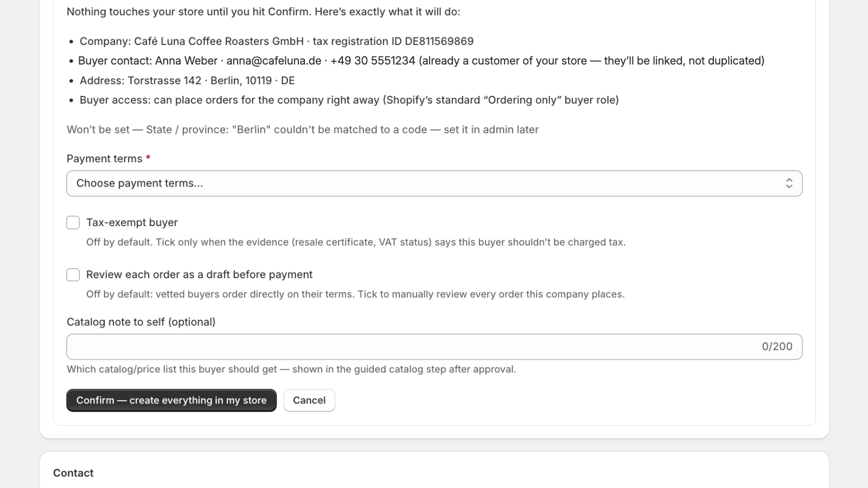
Task: Enable the review each order as draft checkbox
Action: tap(73, 274)
